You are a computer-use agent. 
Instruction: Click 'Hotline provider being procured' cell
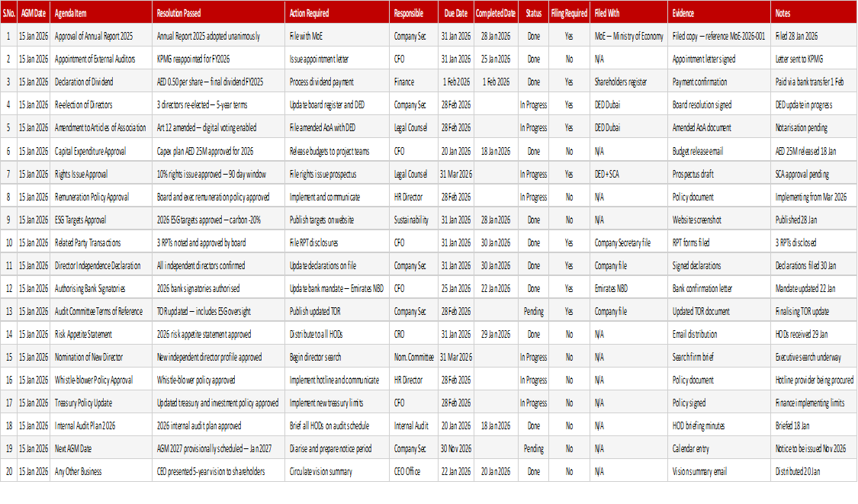click(814, 380)
